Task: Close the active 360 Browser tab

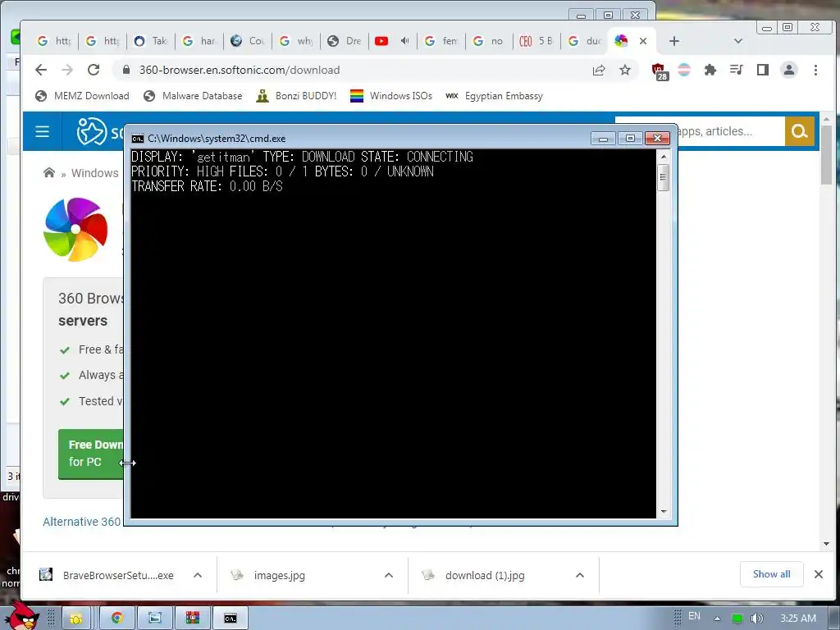Action: [643, 41]
